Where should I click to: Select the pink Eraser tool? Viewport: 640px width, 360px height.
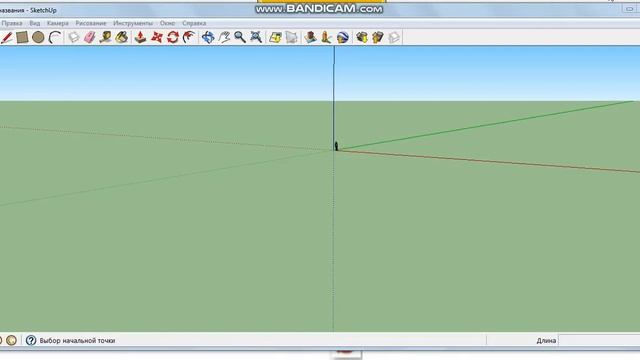pyautogui.click(x=89, y=38)
